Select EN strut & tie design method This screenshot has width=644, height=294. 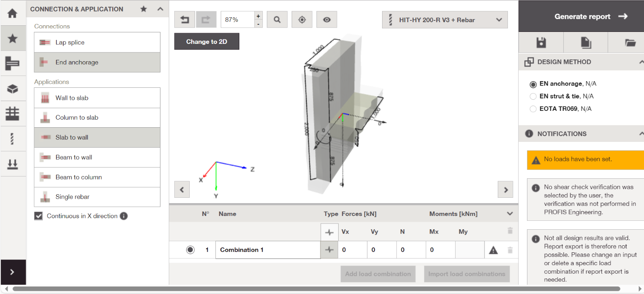click(x=533, y=96)
